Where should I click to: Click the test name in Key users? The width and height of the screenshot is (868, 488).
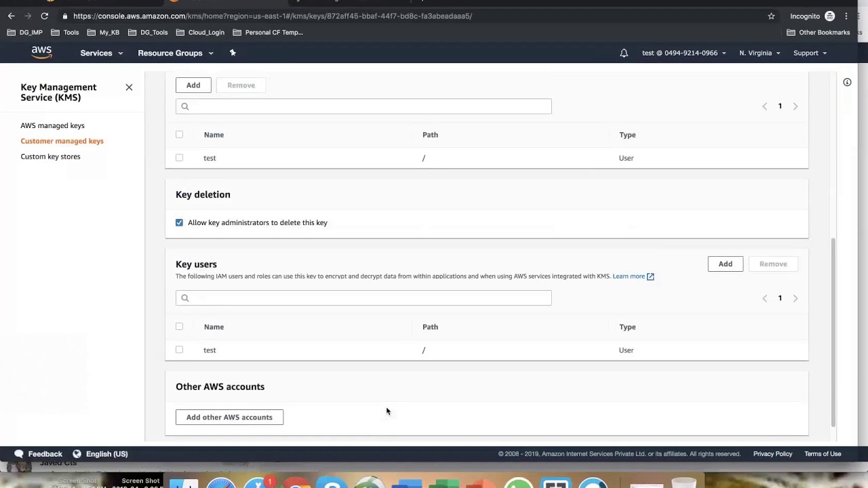(x=210, y=350)
